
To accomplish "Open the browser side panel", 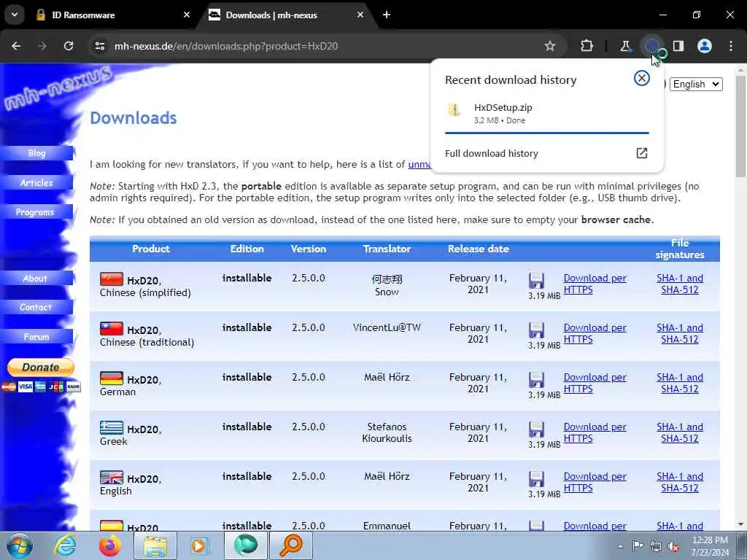I will [x=678, y=46].
